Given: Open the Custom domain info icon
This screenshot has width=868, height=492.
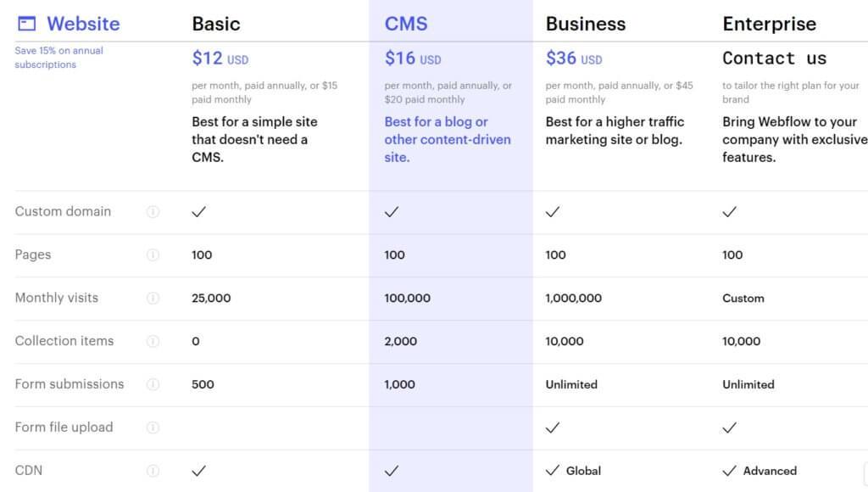Looking at the screenshot, I should tap(153, 212).
